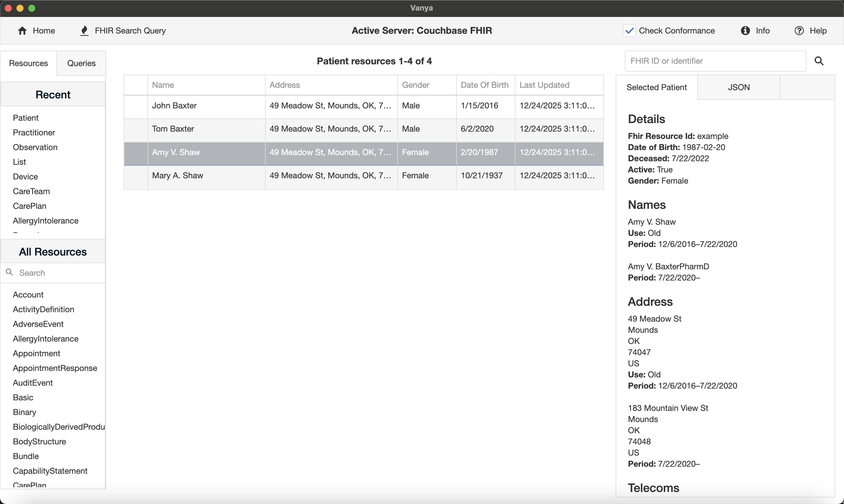Sort by Last Updated column header
The image size is (844, 504).
click(x=544, y=85)
